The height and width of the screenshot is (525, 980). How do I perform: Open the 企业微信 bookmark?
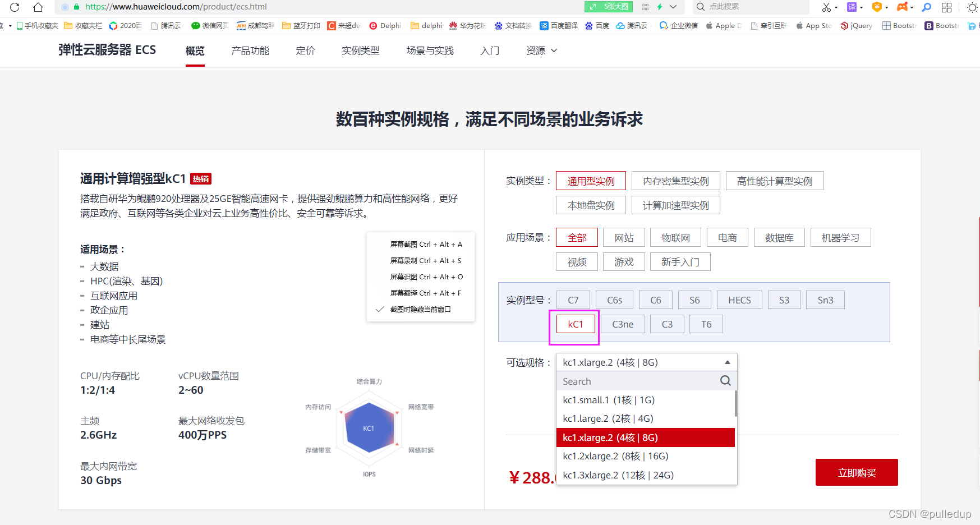pos(679,26)
